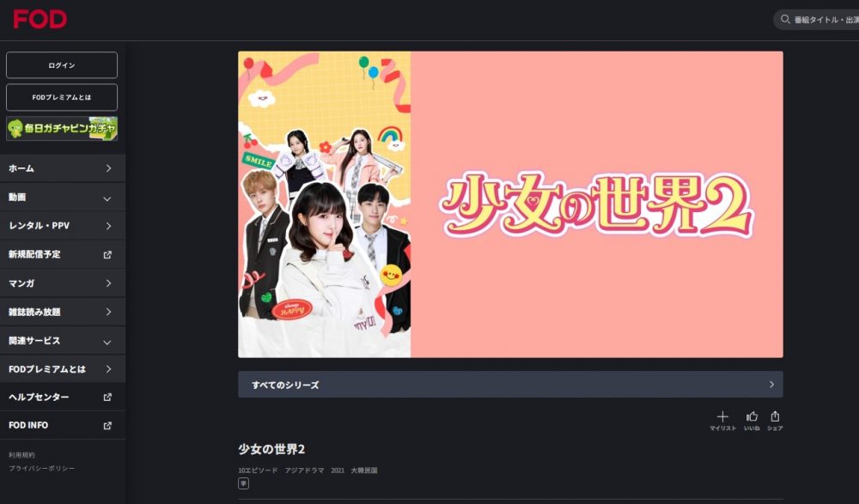Open the レンタル・PPV menu item

click(x=63, y=226)
